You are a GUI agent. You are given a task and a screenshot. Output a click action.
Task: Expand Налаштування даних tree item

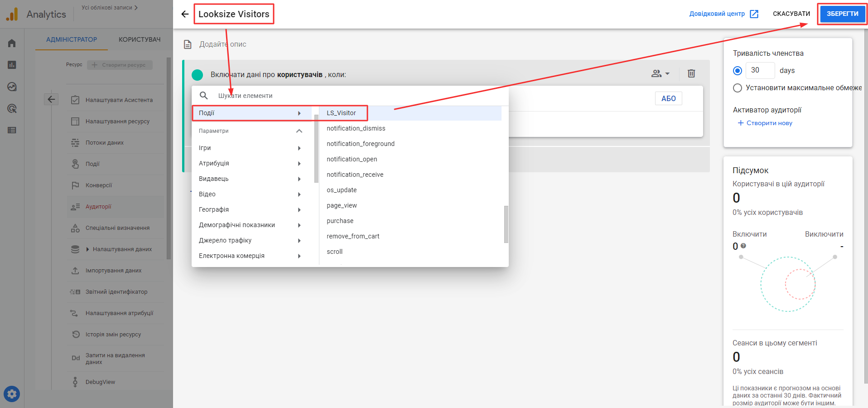[x=88, y=249]
